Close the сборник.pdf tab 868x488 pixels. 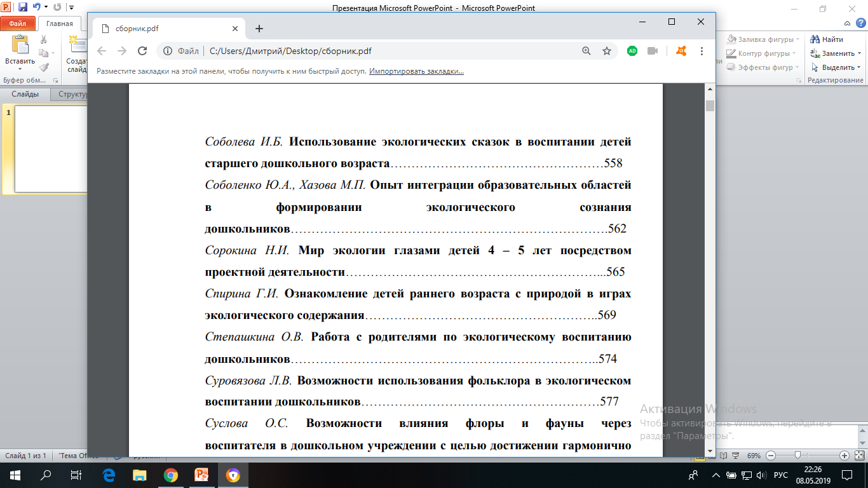tap(234, 29)
